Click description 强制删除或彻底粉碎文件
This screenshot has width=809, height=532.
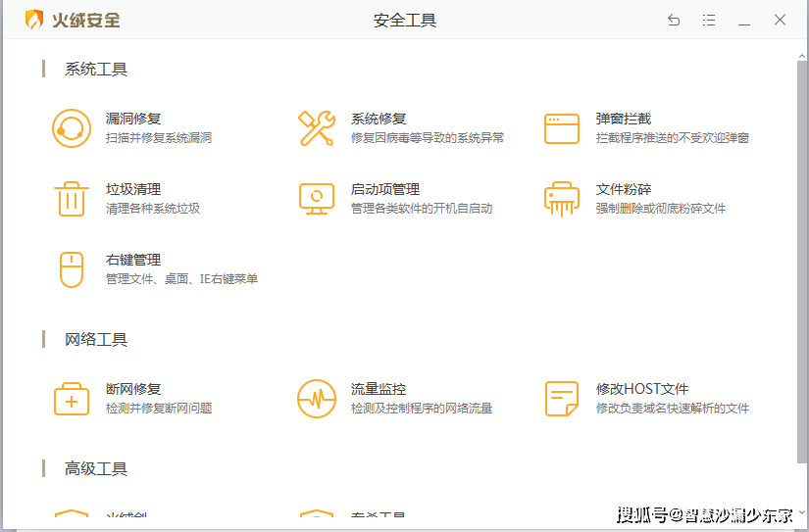click(660, 209)
